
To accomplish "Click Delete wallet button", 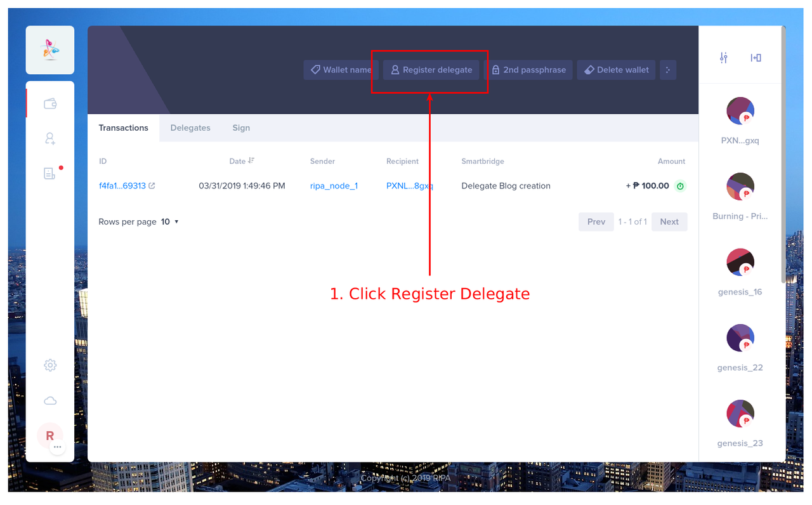I will [x=616, y=70].
